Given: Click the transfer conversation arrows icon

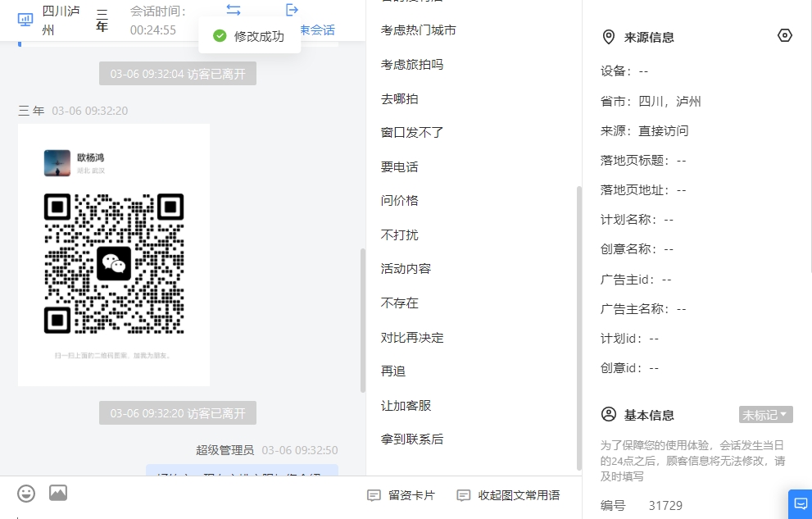Looking at the screenshot, I should (x=234, y=10).
